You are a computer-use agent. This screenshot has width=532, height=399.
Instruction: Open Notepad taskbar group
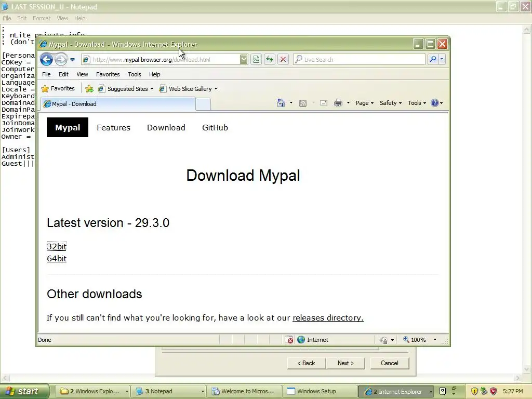pos(169,391)
